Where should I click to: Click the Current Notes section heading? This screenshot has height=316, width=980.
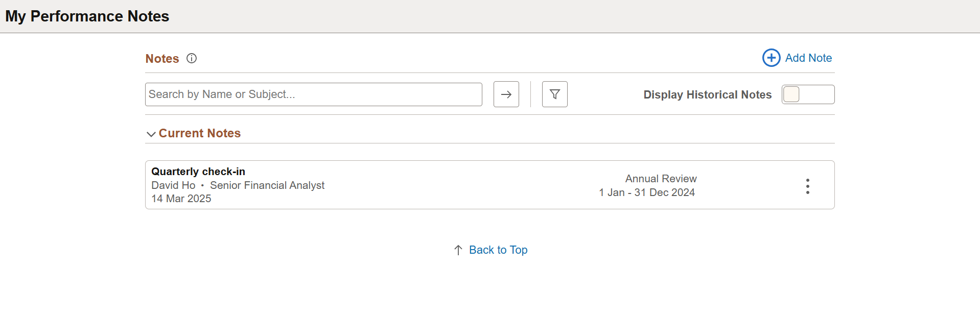pos(199,133)
